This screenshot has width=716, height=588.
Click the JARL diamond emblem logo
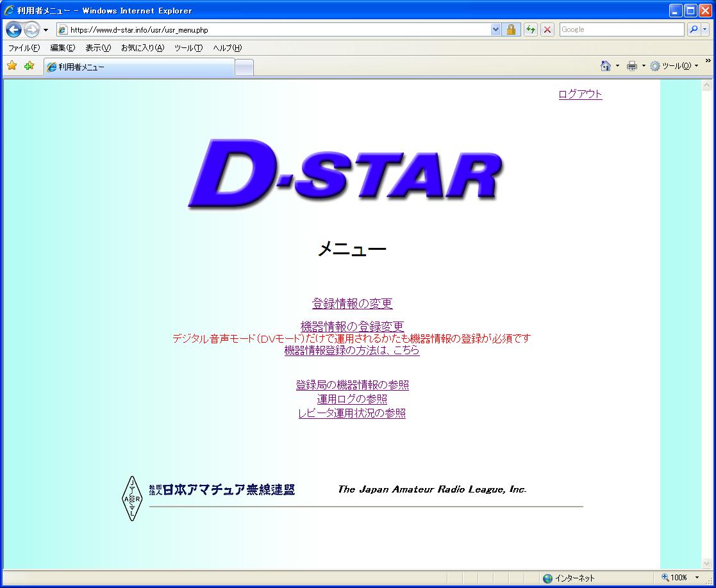(132, 498)
